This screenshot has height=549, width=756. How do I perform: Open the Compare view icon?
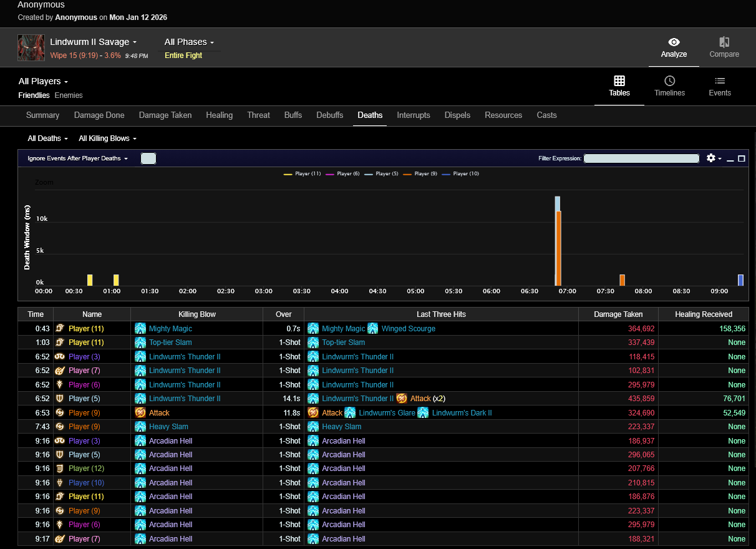(724, 42)
